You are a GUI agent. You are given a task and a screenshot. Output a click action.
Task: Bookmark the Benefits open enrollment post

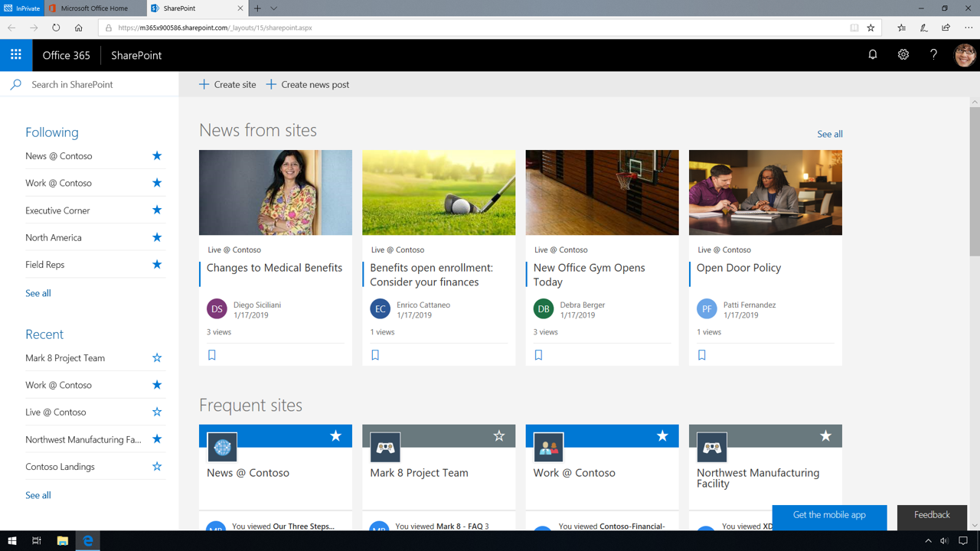coord(375,355)
